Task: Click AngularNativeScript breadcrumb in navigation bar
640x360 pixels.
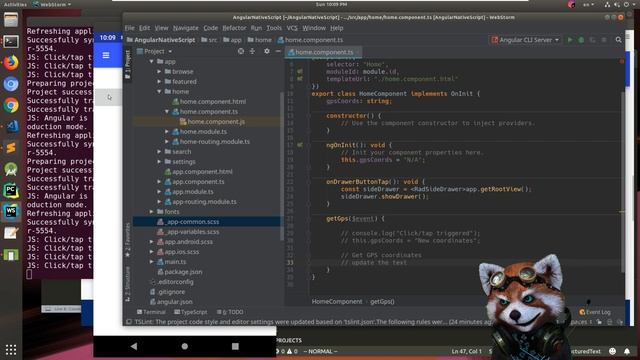Action: click(x=161, y=40)
